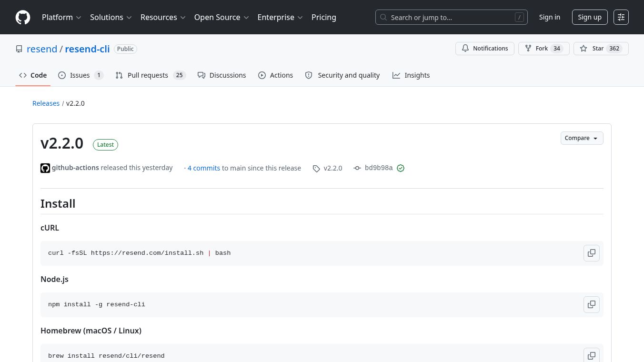View the 362 stargazers count

(x=614, y=49)
